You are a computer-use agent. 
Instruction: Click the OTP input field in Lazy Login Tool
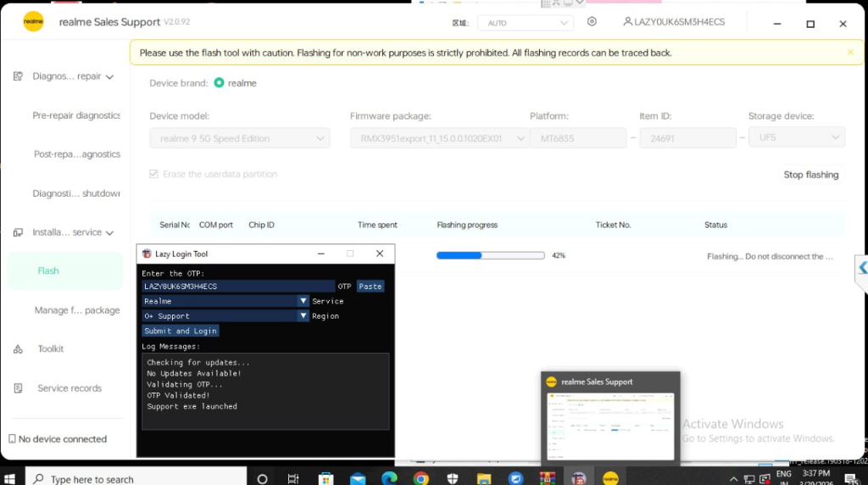point(238,287)
